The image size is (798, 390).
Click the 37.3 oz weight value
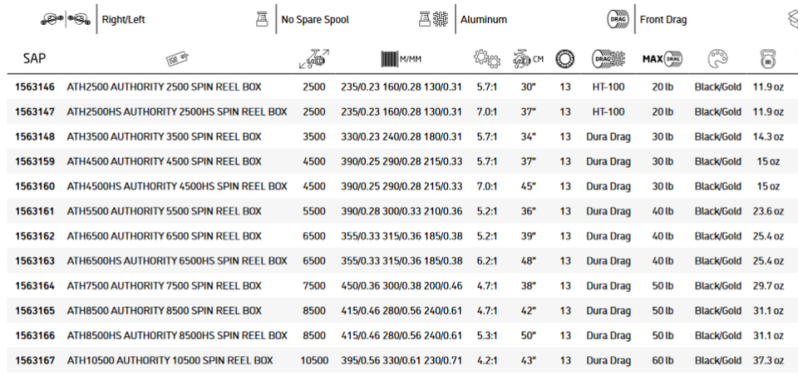(768, 360)
